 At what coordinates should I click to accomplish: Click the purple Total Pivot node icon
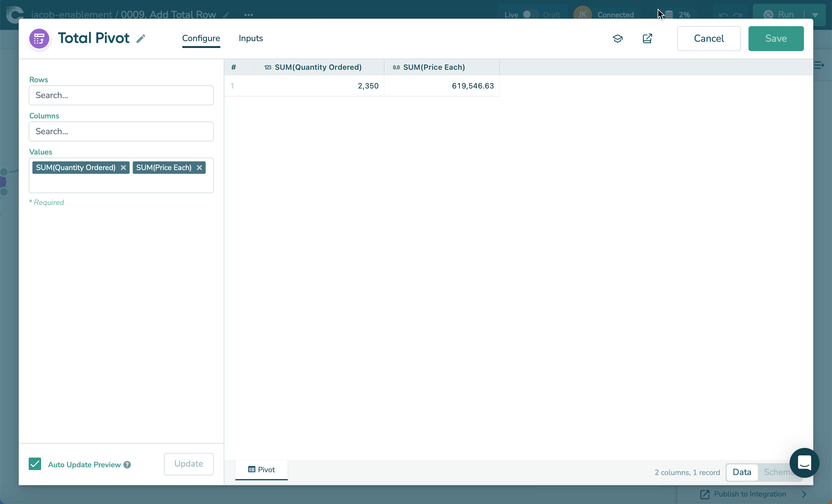pos(39,39)
